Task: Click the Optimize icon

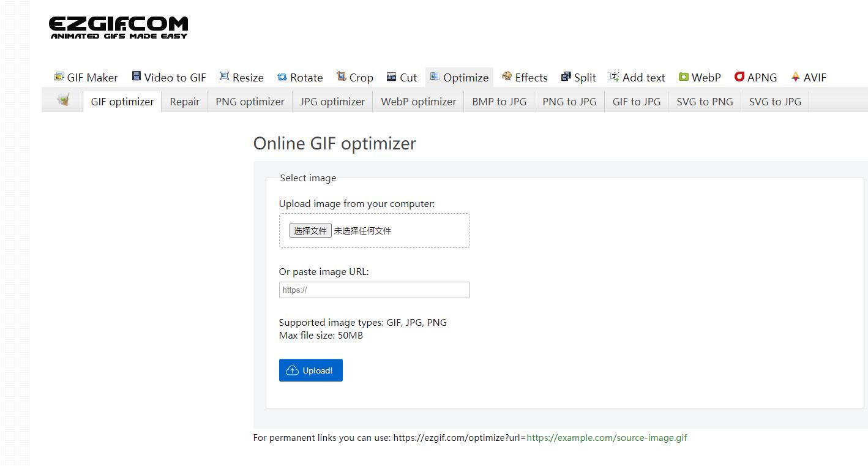Action: pyautogui.click(x=435, y=77)
